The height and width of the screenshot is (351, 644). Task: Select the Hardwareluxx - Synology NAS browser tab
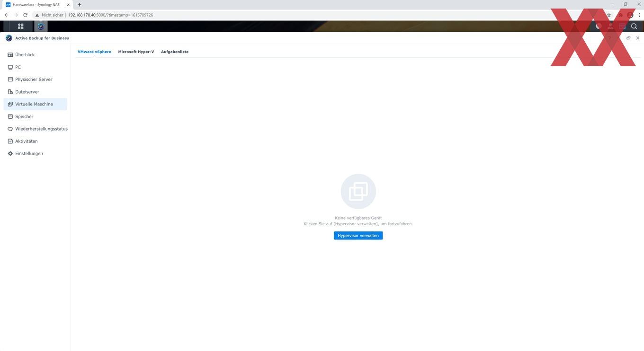pos(38,5)
